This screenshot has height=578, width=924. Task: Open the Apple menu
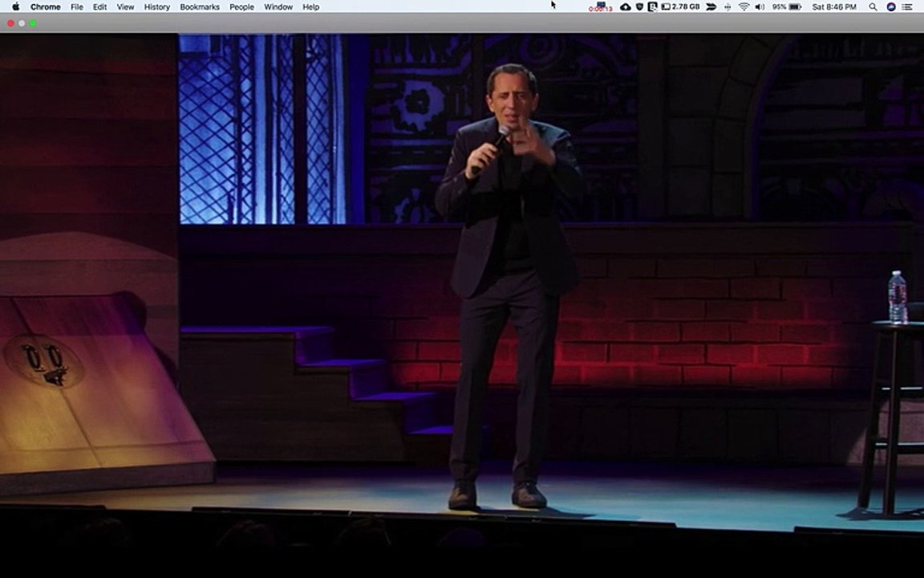click(x=16, y=7)
